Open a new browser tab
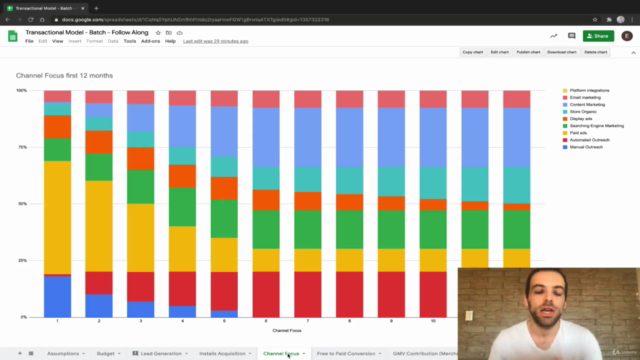Screen dimensions: 640x360 (96, 8)
